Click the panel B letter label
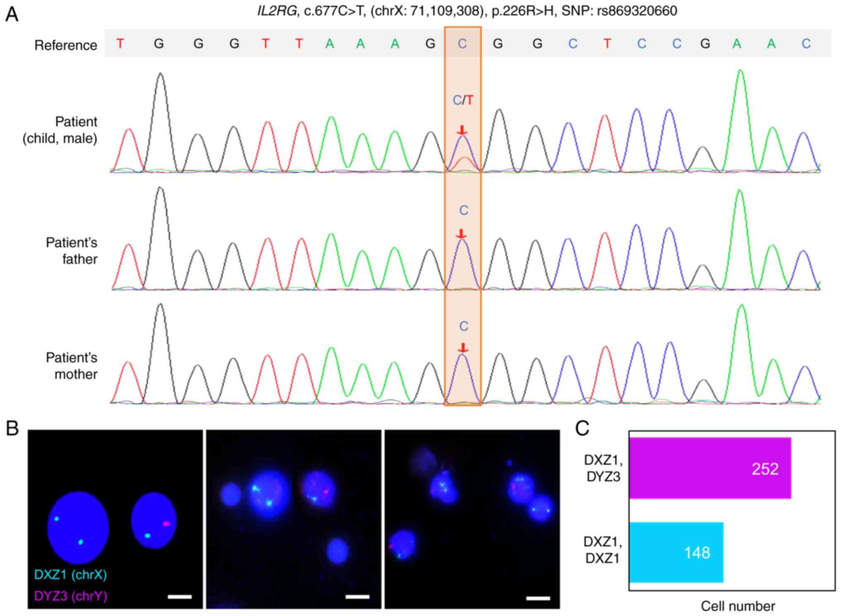 pyautogui.click(x=12, y=428)
